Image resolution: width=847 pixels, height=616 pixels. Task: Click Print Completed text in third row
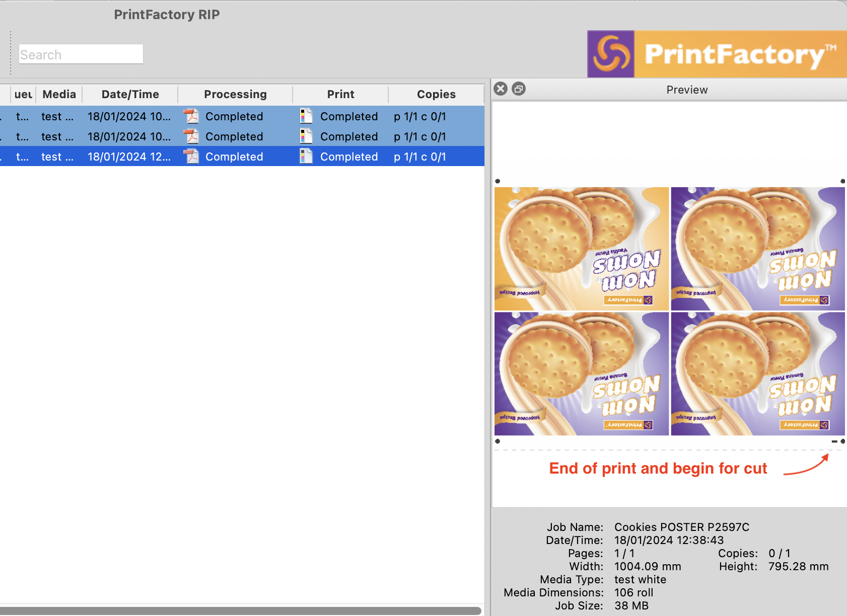pyautogui.click(x=349, y=157)
